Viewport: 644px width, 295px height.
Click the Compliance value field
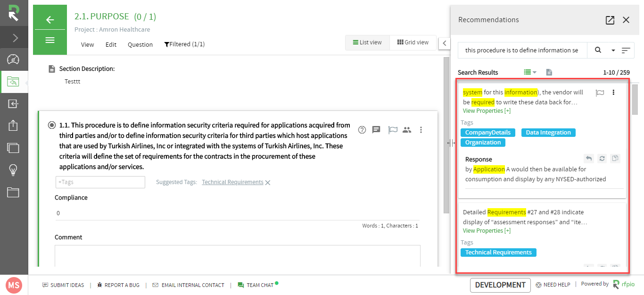tap(236, 213)
